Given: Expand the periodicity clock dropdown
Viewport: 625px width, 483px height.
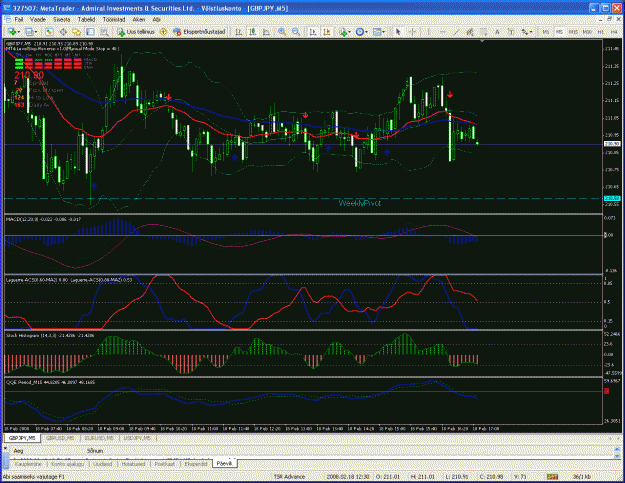Looking at the screenshot, I should [x=368, y=32].
